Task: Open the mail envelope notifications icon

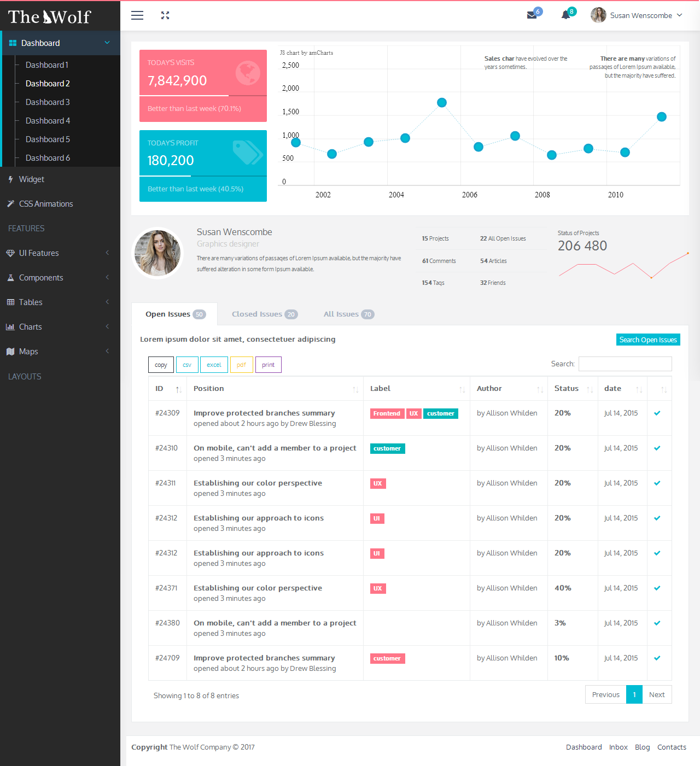Action: [532, 15]
